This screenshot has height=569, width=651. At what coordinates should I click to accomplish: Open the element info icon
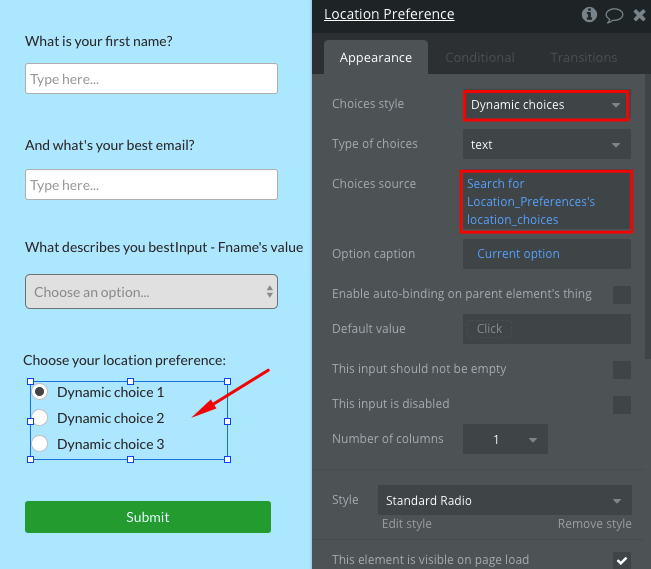pyautogui.click(x=589, y=15)
